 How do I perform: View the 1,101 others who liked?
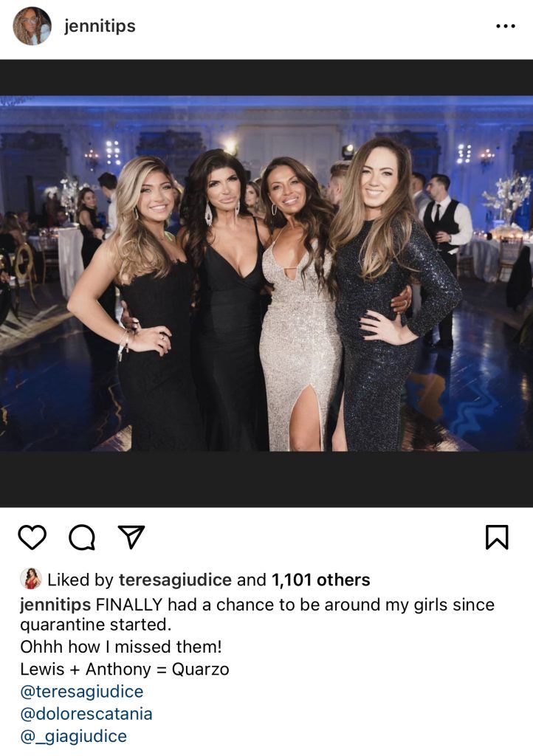321,580
